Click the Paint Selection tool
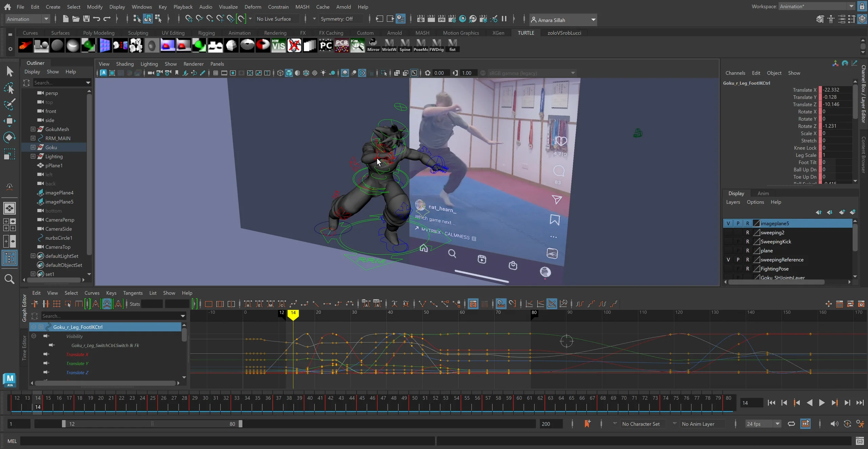The height and width of the screenshot is (449, 868). pyautogui.click(x=9, y=104)
